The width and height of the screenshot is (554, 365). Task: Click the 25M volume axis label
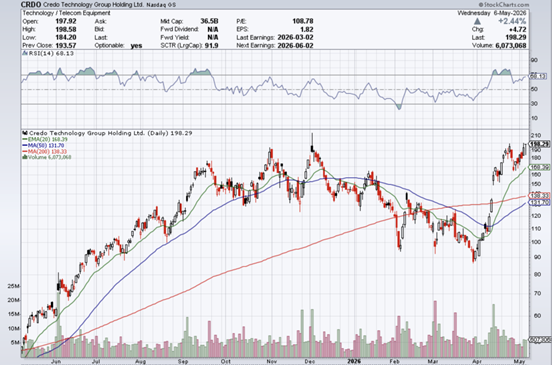(x=13, y=286)
